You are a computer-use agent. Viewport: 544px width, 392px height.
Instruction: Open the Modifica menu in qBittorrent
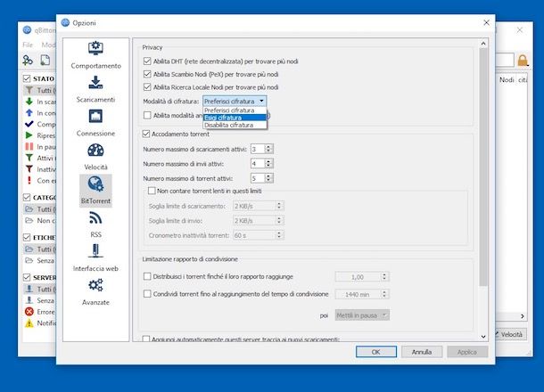click(48, 45)
